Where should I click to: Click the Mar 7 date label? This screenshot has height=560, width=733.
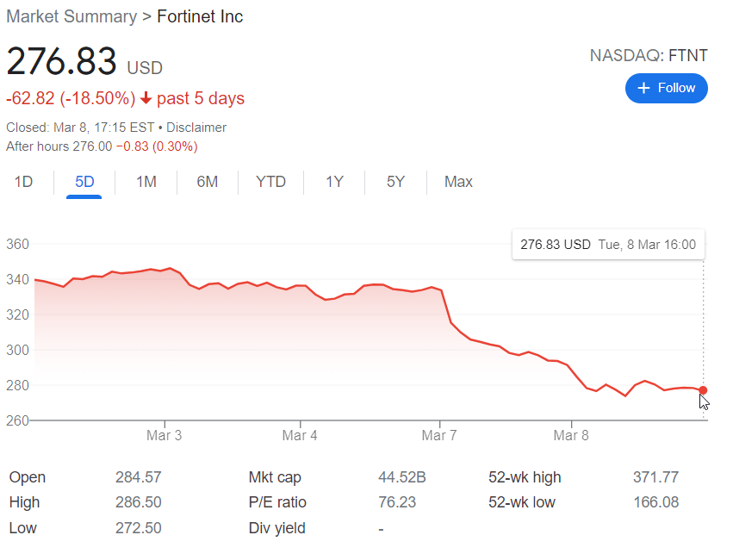point(438,436)
